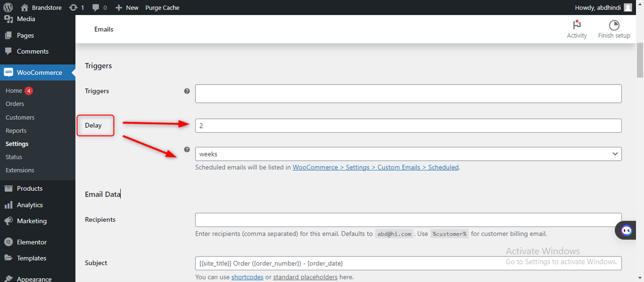Click the Recipients input field
Viewport: 644px width, 282px height.
click(x=408, y=220)
